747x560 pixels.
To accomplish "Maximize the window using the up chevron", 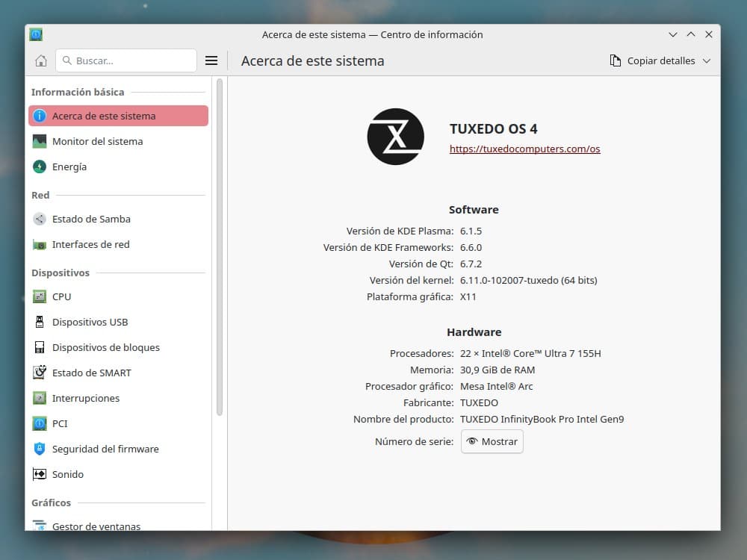I will click(691, 34).
